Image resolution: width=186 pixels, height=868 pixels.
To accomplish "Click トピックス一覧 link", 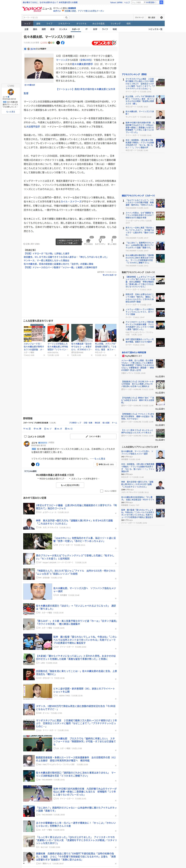I will point(156,29).
